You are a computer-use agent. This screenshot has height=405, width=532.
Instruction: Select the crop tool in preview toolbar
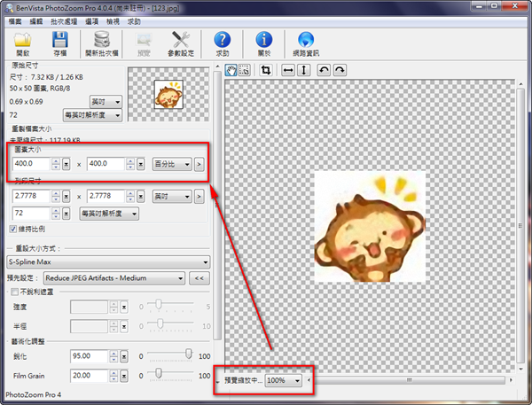tap(265, 70)
